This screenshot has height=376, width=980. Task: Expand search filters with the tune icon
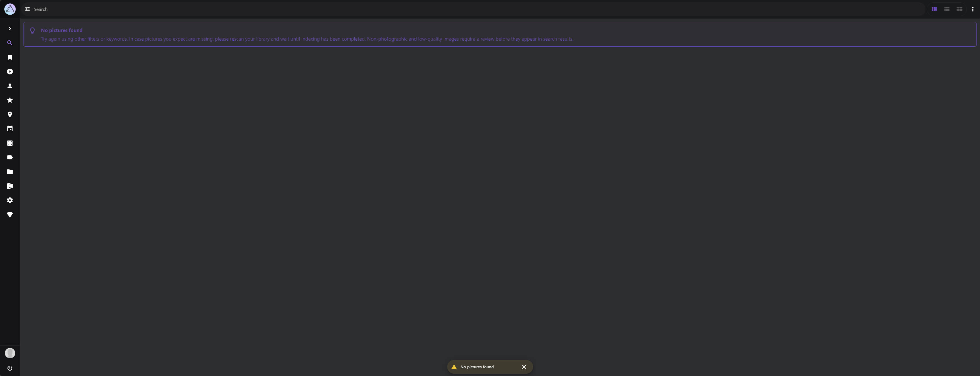point(28,9)
